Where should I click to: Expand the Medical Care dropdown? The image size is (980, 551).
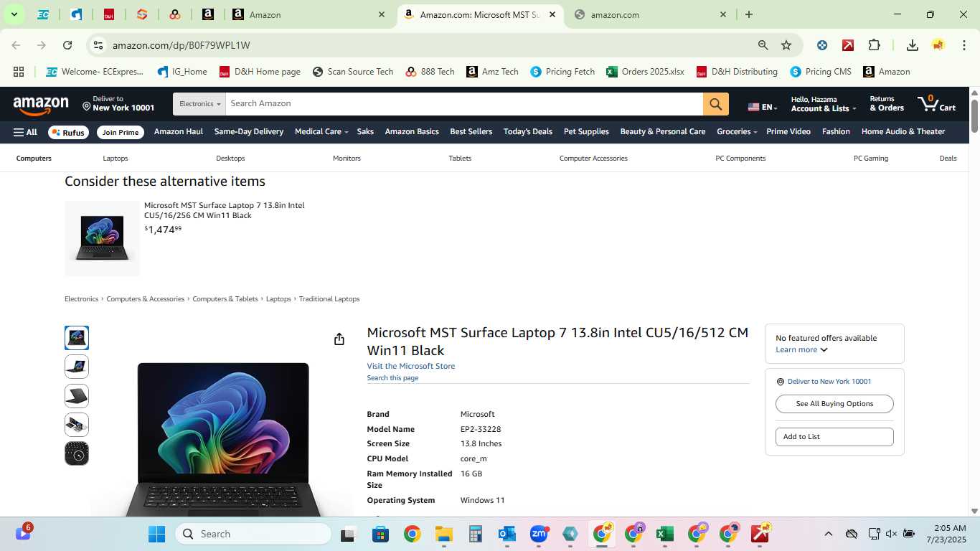321,132
